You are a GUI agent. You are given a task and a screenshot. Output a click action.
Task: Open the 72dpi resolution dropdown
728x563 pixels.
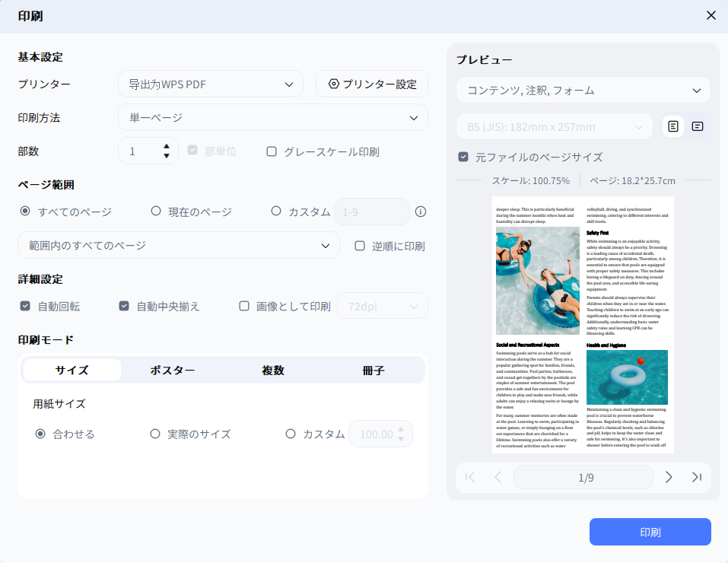click(x=383, y=306)
